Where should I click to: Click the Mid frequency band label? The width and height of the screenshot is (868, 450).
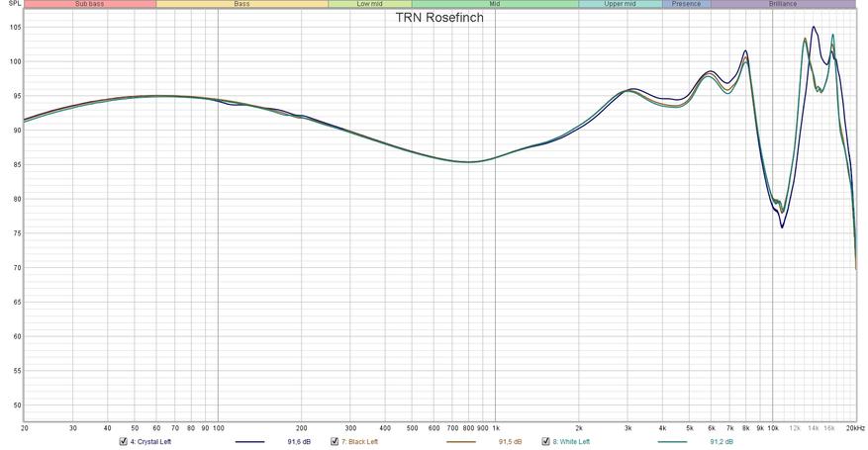point(495,4)
